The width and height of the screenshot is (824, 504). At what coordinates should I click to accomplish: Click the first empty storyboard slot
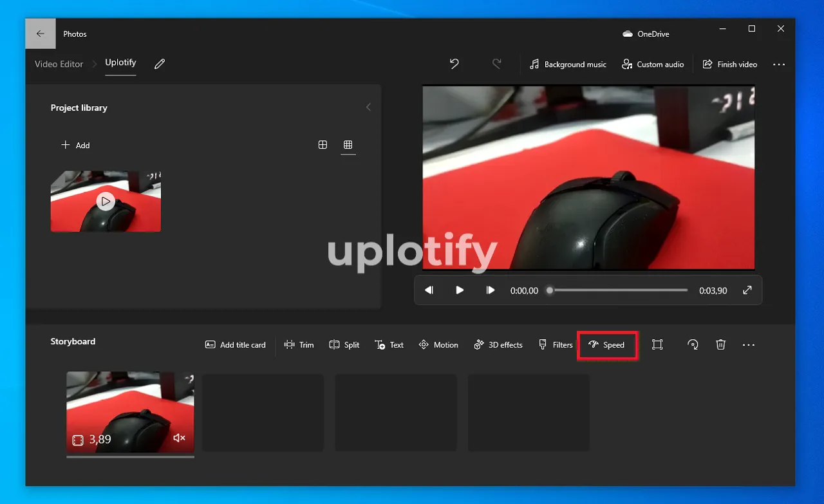(263, 413)
